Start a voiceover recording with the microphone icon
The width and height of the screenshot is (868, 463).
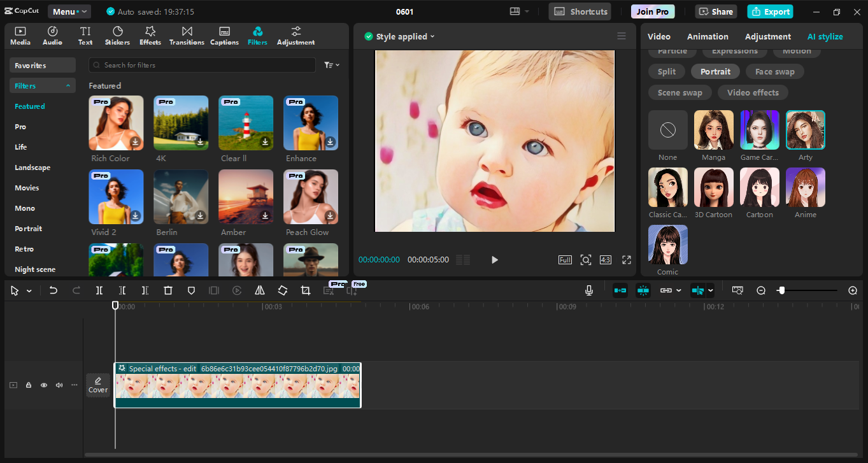coord(589,290)
